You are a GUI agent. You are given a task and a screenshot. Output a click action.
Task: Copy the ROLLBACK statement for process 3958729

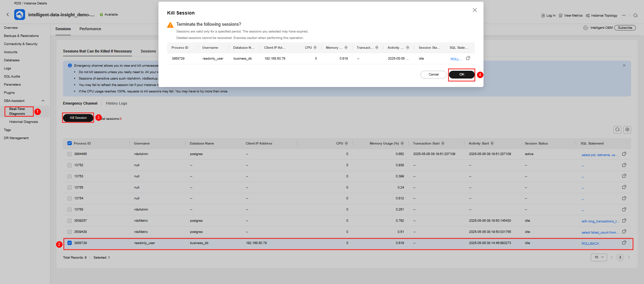tap(624, 243)
